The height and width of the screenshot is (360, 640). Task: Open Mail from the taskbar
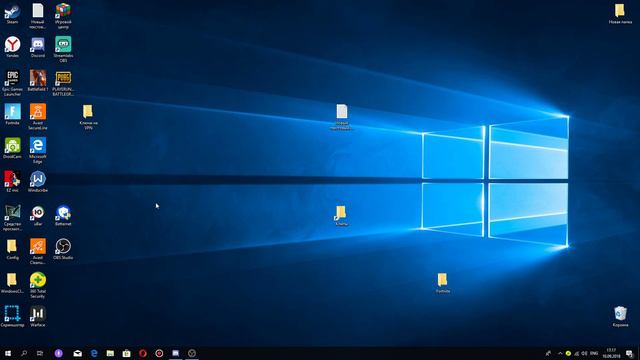tap(78, 353)
